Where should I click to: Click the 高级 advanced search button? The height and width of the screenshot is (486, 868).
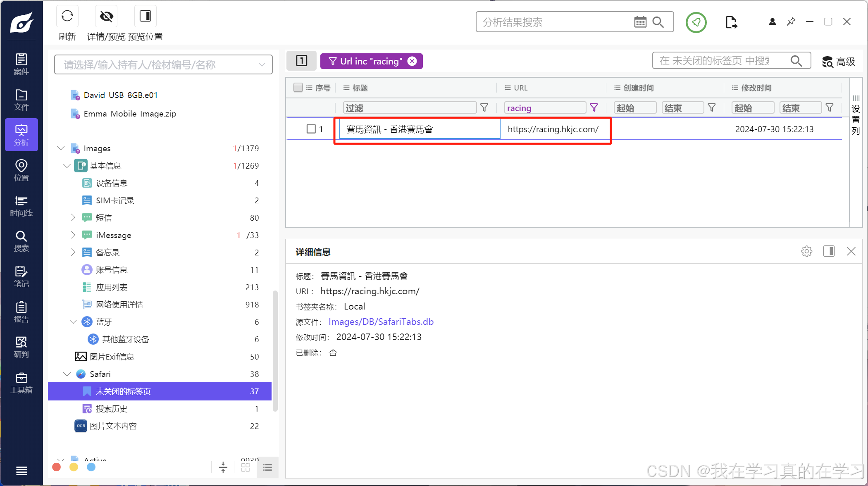[x=838, y=62]
